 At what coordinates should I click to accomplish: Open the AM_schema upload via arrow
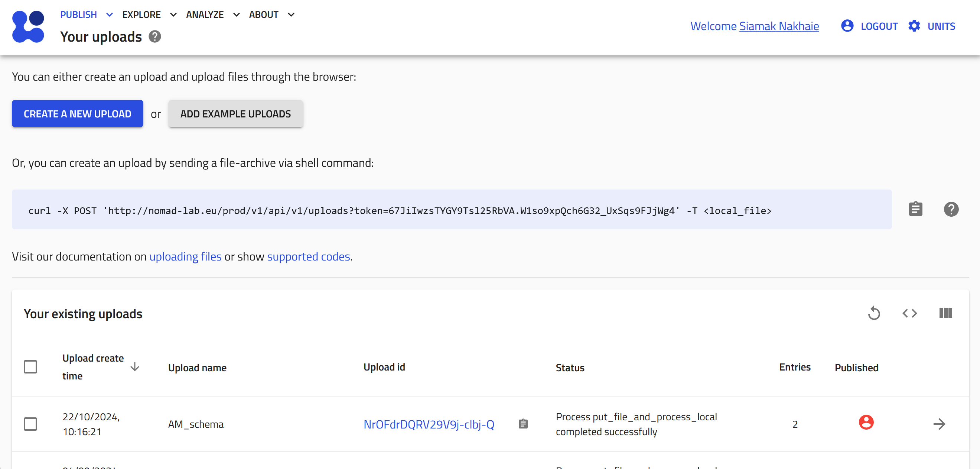point(940,424)
